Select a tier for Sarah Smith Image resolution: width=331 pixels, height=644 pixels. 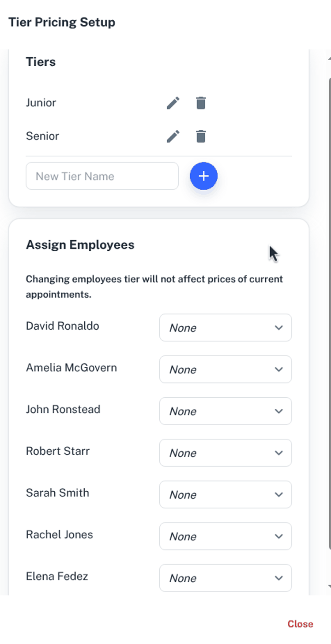coord(225,494)
